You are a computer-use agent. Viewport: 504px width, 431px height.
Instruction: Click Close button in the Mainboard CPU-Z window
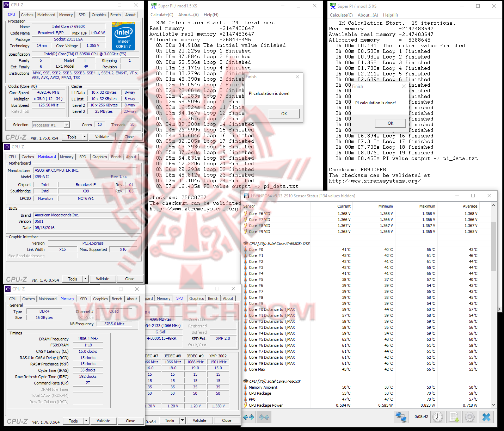130,279
